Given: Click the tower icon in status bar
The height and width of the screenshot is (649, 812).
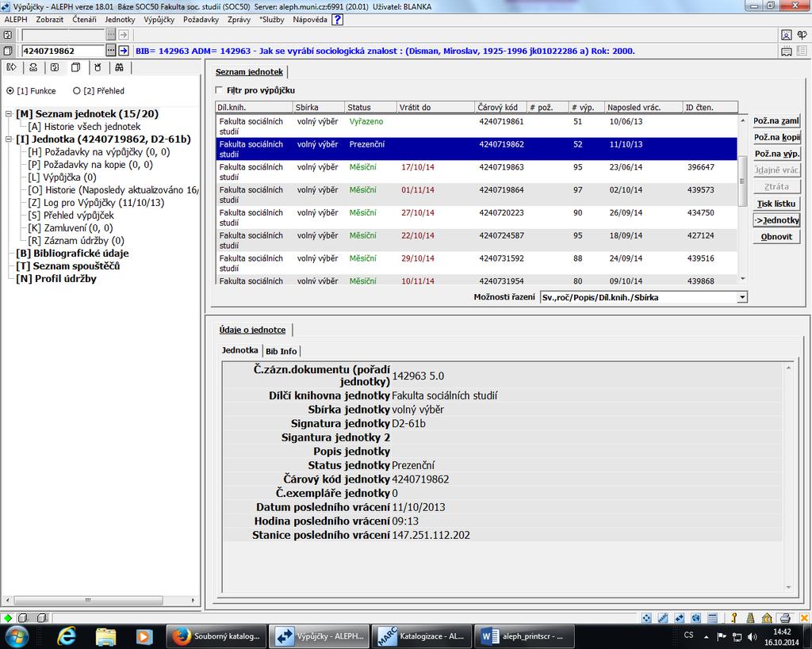Looking at the screenshot, I should pyautogui.click(x=750, y=617).
